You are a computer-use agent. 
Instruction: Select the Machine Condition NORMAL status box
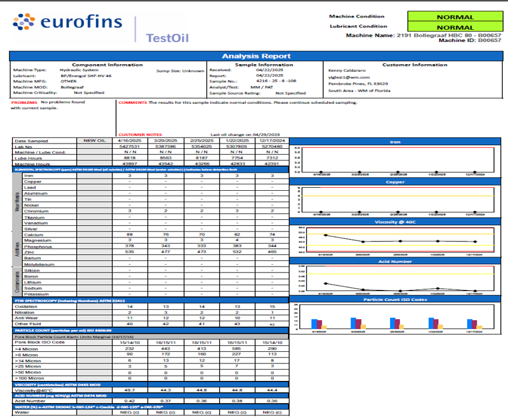[455, 17]
